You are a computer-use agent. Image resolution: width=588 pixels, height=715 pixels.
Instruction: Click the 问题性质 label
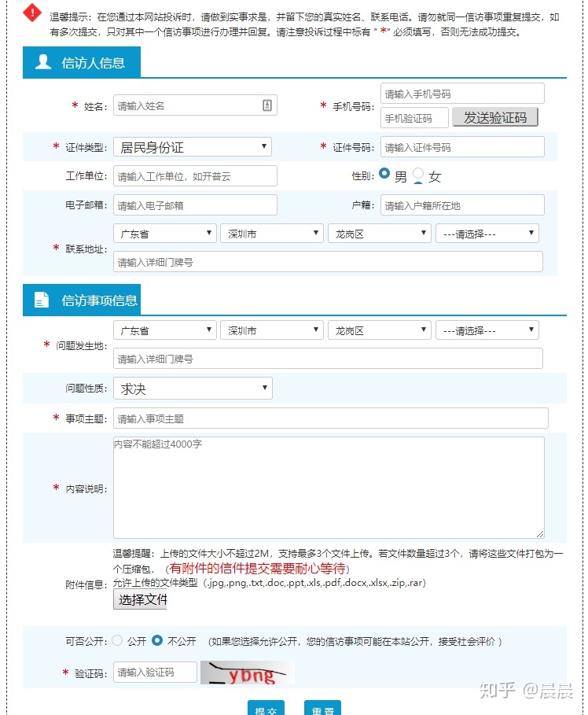point(86,388)
